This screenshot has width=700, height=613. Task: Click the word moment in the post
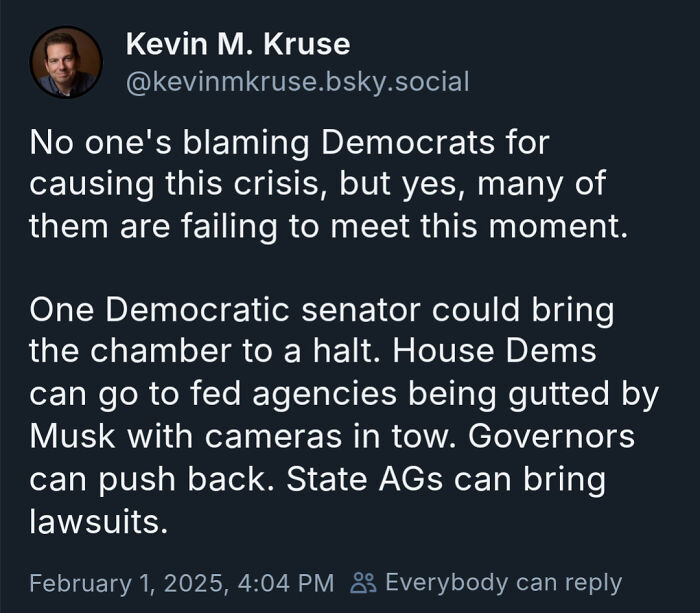558,226
